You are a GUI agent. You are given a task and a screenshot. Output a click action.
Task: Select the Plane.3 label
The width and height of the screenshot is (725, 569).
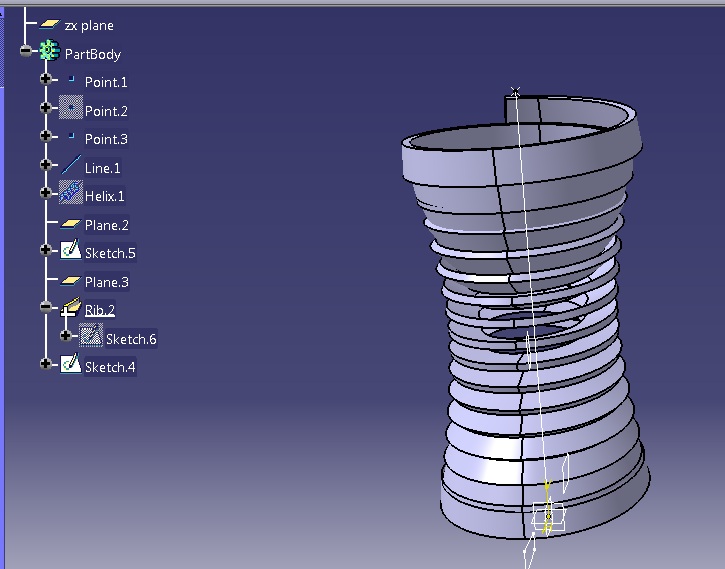pos(106,282)
